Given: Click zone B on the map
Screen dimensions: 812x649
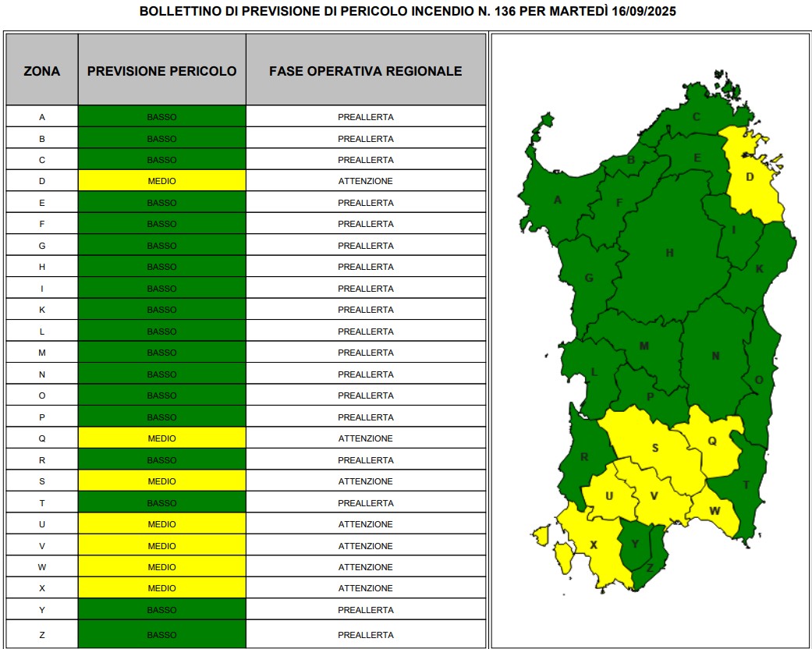Looking at the screenshot, I should tap(631, 160).
